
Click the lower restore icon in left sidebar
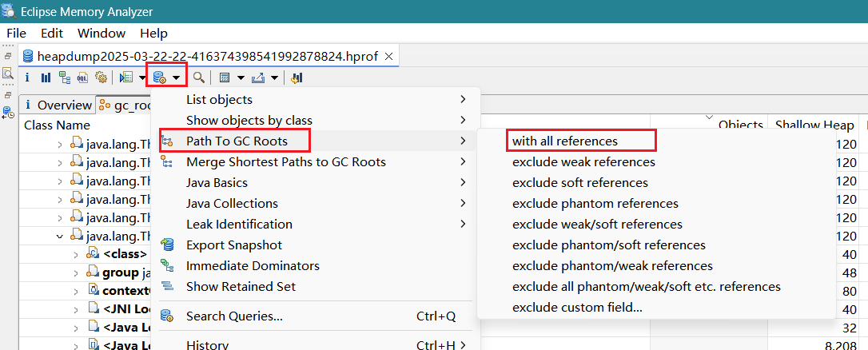click(x=8, y=95)
